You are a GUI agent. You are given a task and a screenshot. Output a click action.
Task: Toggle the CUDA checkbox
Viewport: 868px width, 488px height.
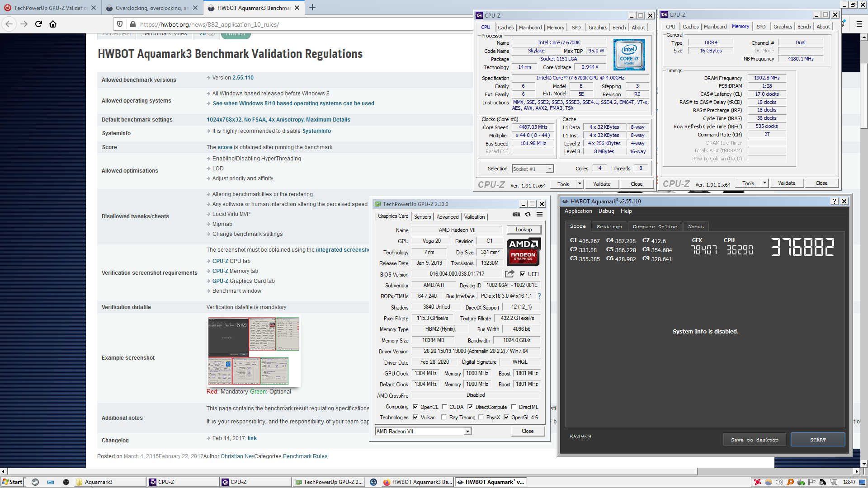[x=444, y=407]
